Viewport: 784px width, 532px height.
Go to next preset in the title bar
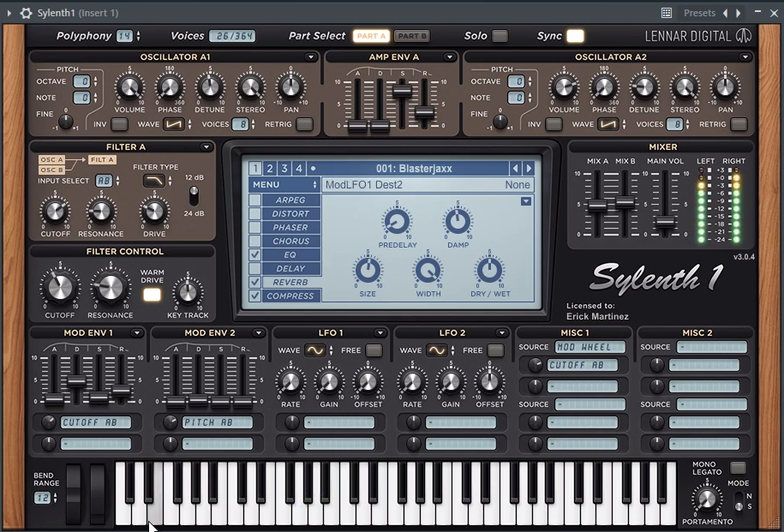[x=738, y=13]
